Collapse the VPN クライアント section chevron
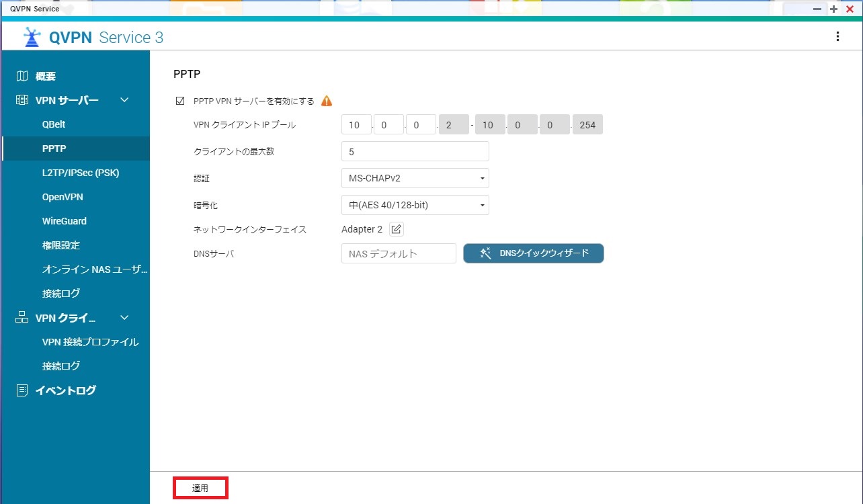This screenshot has height=504, width=863. (124, 318)
